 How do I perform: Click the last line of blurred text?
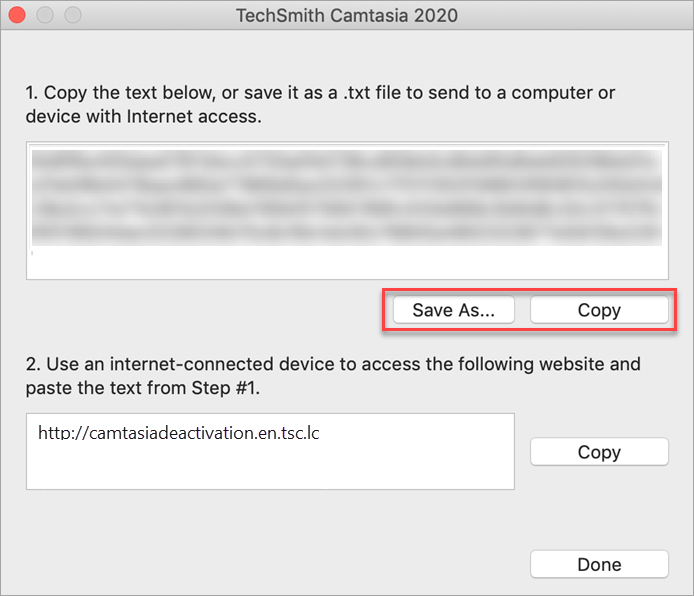click(x=346, y=233)
